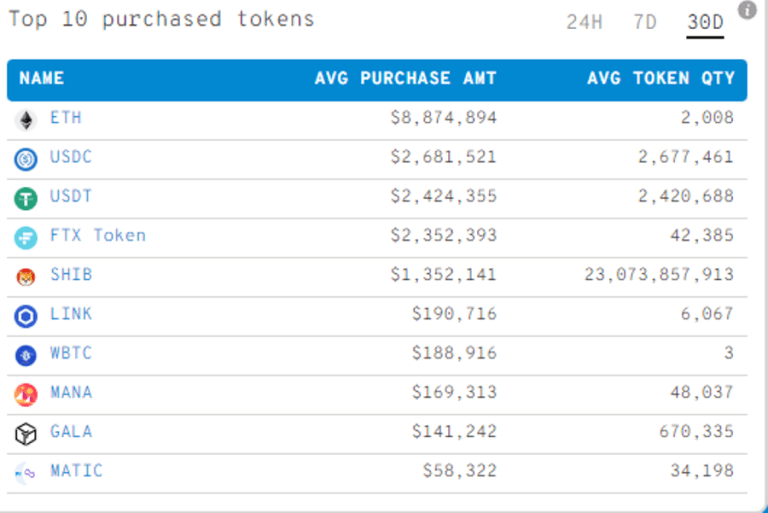
Task: Click the Shiba Inu SHIB icon
Action: [26, 276]
